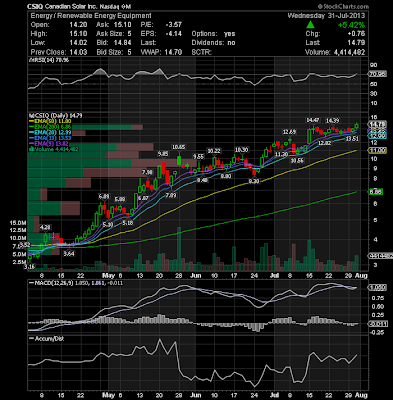Click May on the price chart date axis
Viewport: 393px width, 400px height.
pos(109,276)
